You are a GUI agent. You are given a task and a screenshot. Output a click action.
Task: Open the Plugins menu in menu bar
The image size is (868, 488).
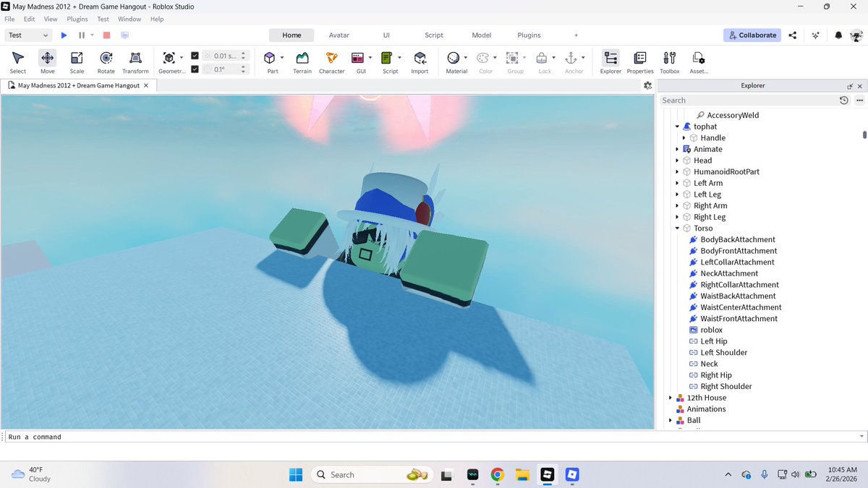[x=77, y=20]
